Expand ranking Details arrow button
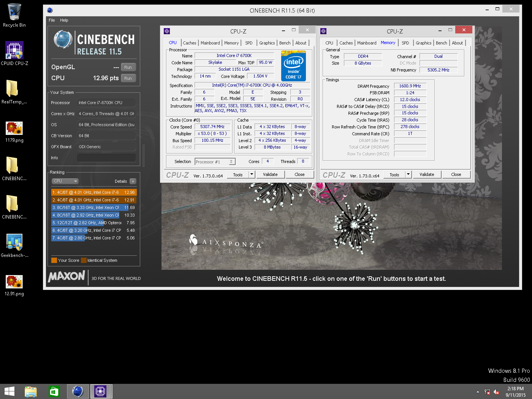The width and height of the screenshot is (532, 399). pyautogui.click(x=133, y=181)
